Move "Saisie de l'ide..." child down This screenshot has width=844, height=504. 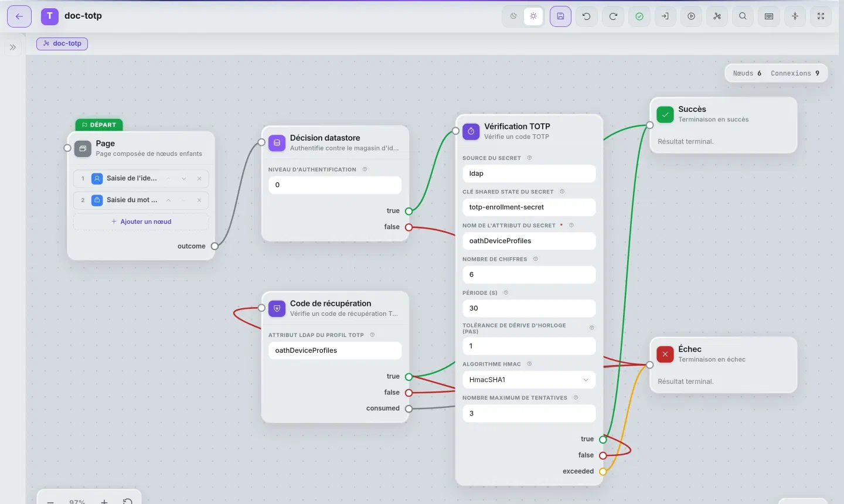(x=184, y=179)
